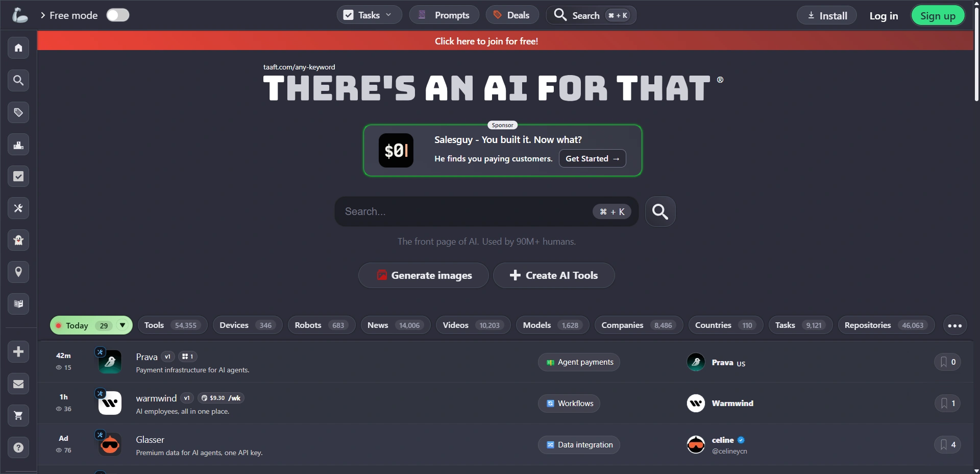
Task: Click the Prava company avatar
Action: [x=696, y=362]
